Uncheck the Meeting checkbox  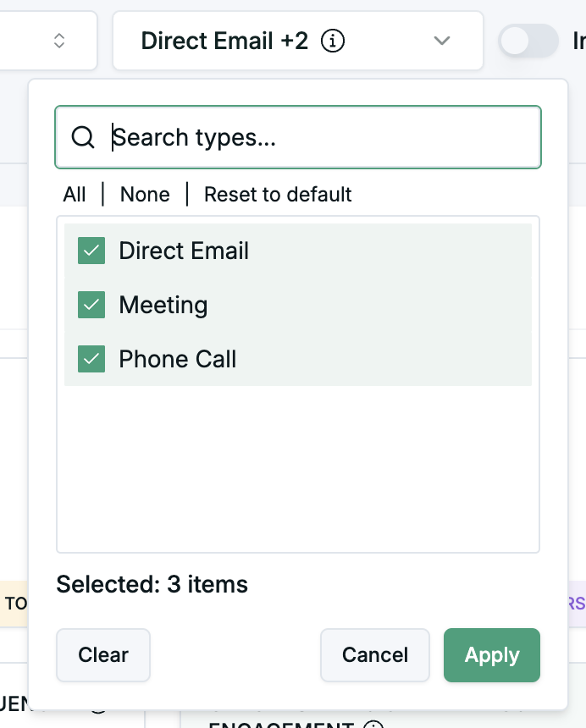(x=91, y=306)
